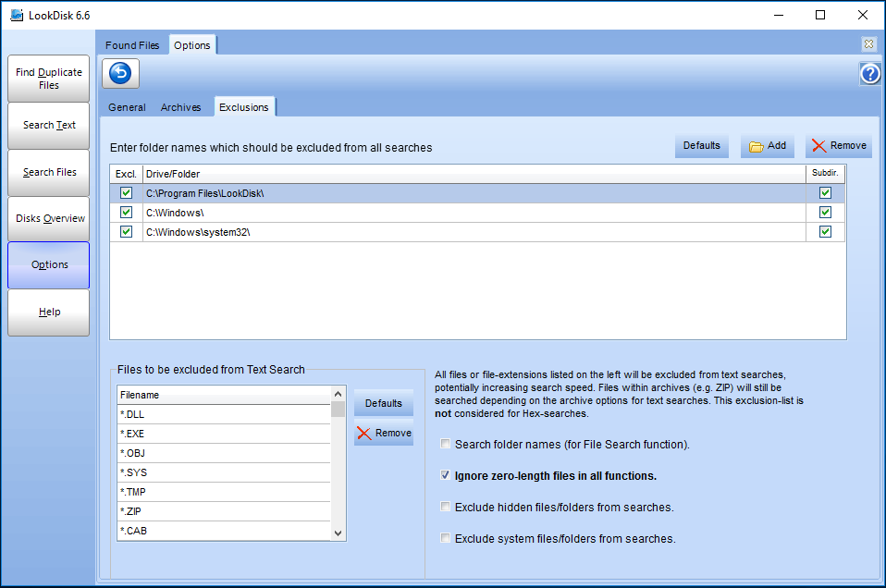The width and height of the screenshot is (886, 588).
Task: Click the LookDisk app icon in the title bar
Action: tap(17, 15)
